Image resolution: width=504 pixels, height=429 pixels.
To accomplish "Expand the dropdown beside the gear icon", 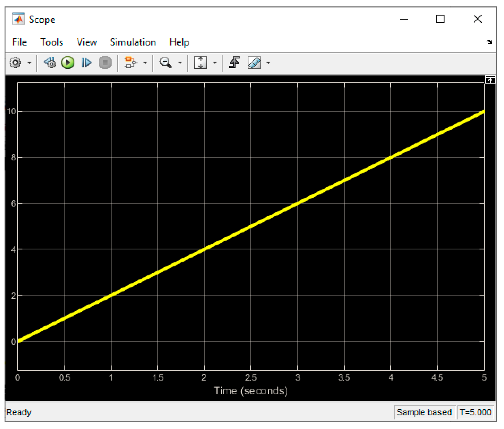I will (29, 63).
